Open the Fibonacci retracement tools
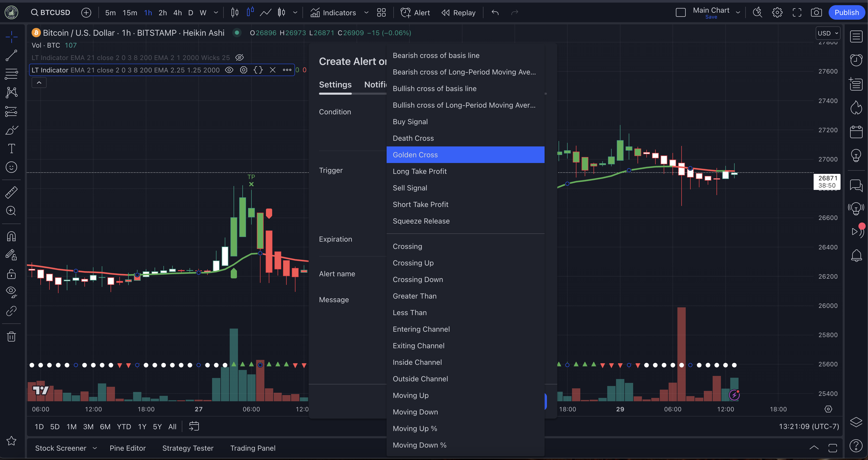 [11, 74]
